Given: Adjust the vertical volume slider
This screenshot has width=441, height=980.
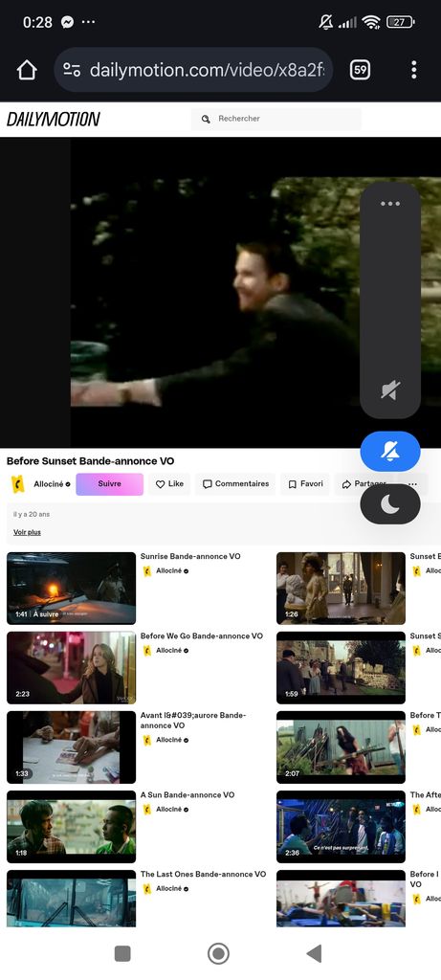Looking at the screenshot, I should click(389, 300).
